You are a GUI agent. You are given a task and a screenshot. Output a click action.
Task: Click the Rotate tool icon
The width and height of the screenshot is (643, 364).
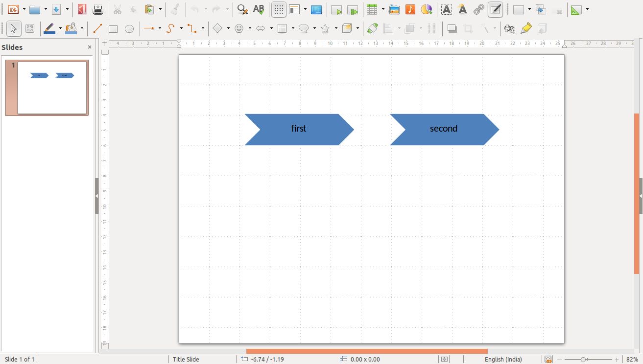click(373, 29)
